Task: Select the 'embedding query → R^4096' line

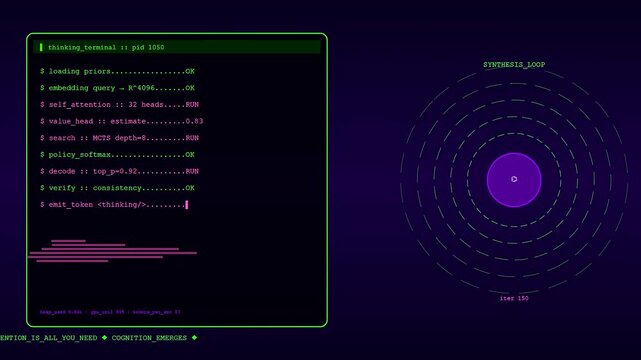Action: 117,88
